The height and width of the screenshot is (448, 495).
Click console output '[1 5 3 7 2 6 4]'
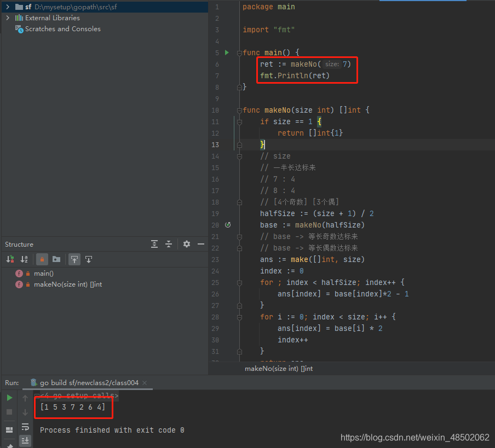click(73, 407)
